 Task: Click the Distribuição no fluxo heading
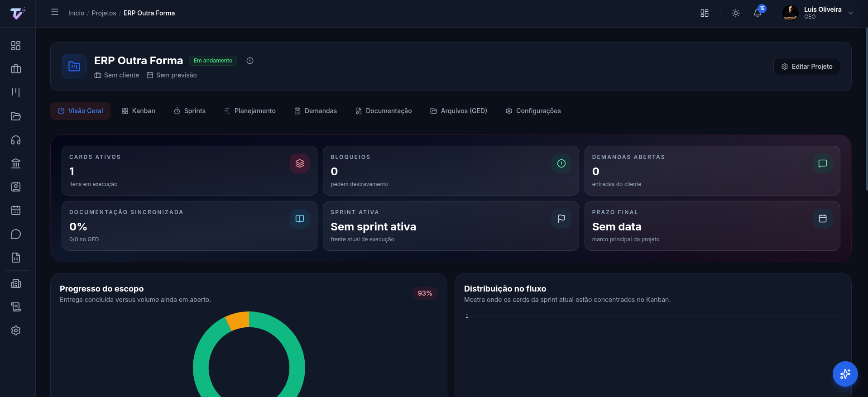[505, 289]
